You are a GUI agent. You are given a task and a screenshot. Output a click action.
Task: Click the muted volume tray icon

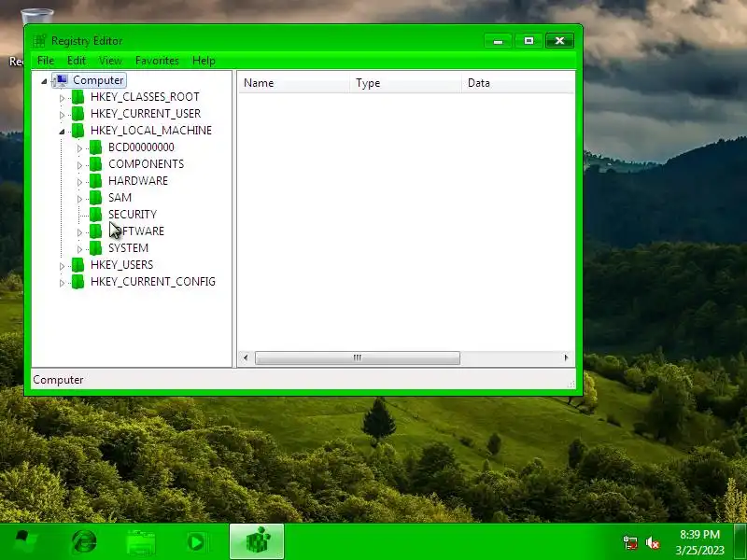652,542
